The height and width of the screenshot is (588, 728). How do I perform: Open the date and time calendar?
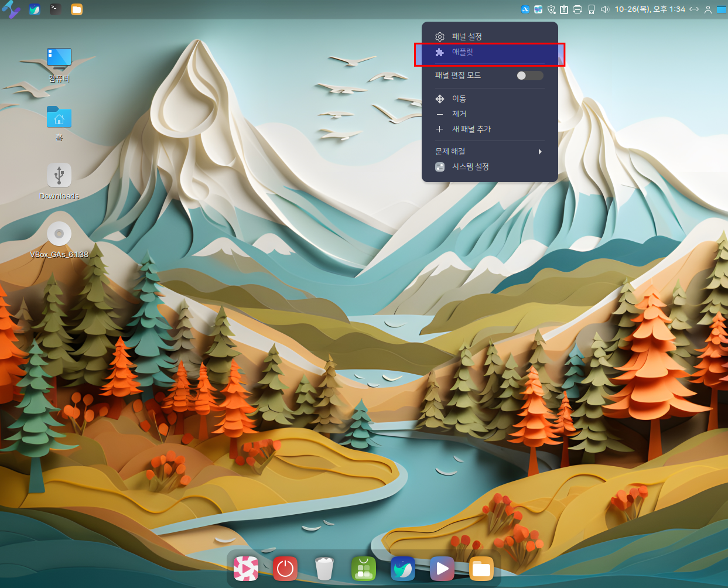[x=650, y=9]
